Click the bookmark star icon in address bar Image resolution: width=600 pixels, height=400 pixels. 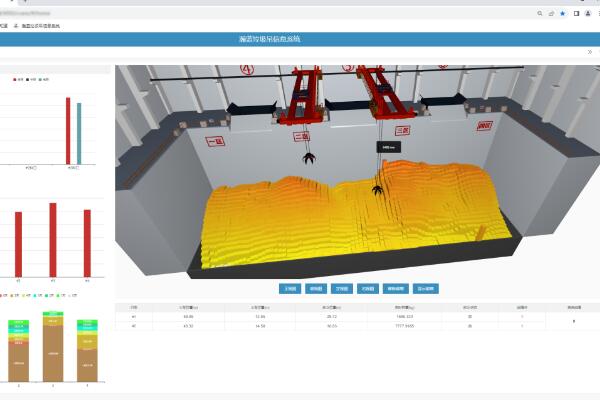[563, 14]
